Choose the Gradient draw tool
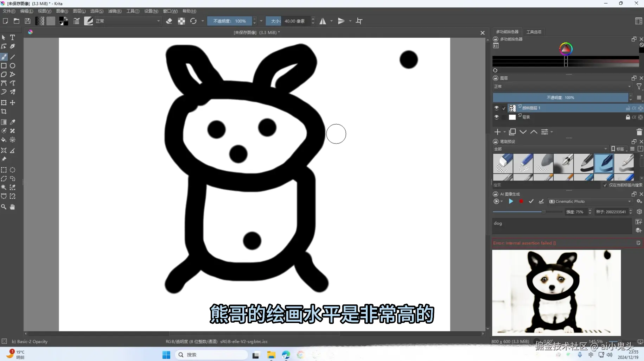Screen dimensions: 644x361 (x=4, y=122)
